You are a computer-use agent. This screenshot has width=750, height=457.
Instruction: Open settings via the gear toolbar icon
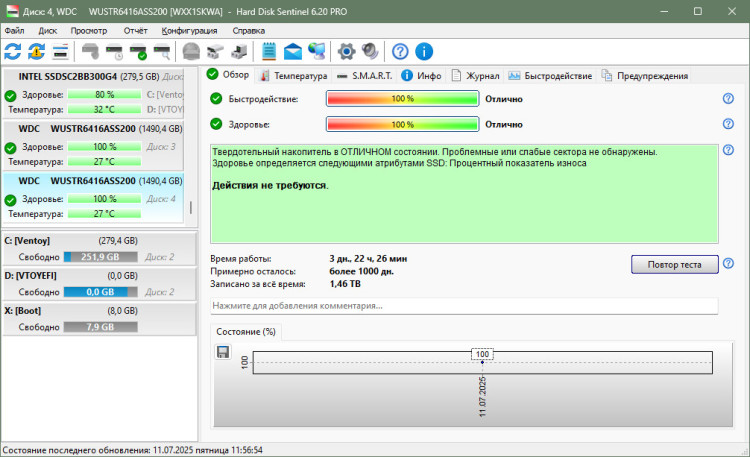click(346, 52)
